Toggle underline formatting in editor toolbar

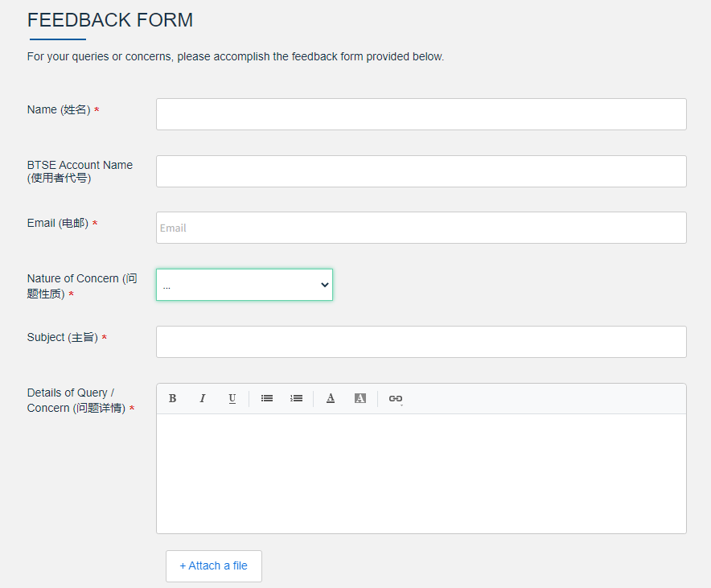click(x=232, y=398)
